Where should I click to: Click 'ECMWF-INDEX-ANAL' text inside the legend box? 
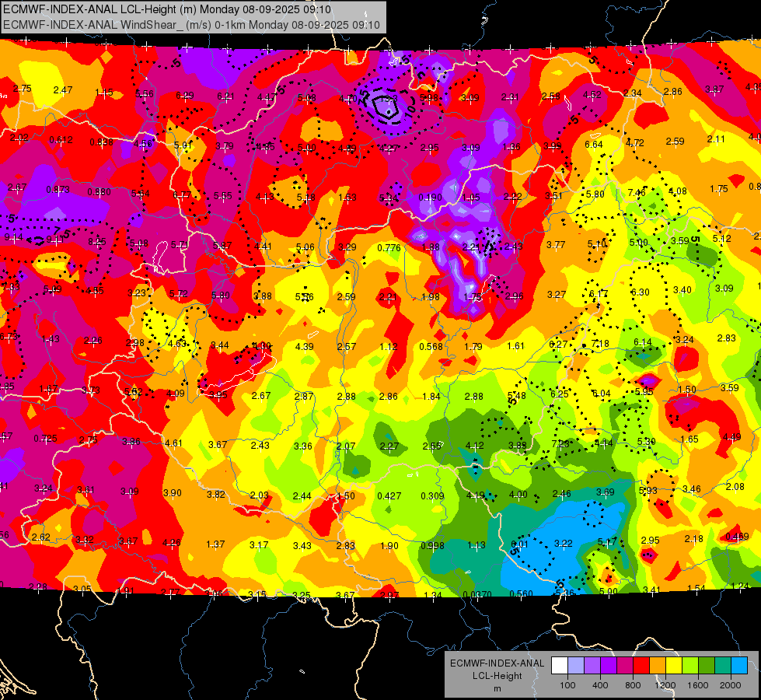(497, 663)
